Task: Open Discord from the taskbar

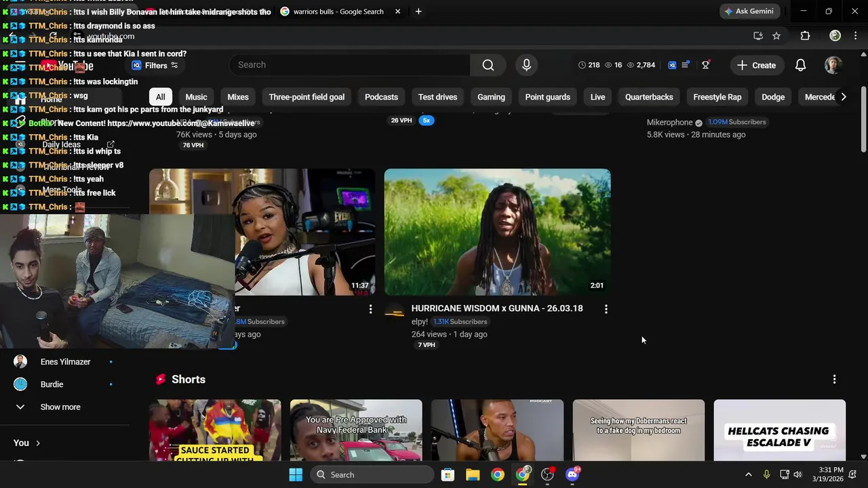Action: (x=572, y=474)
